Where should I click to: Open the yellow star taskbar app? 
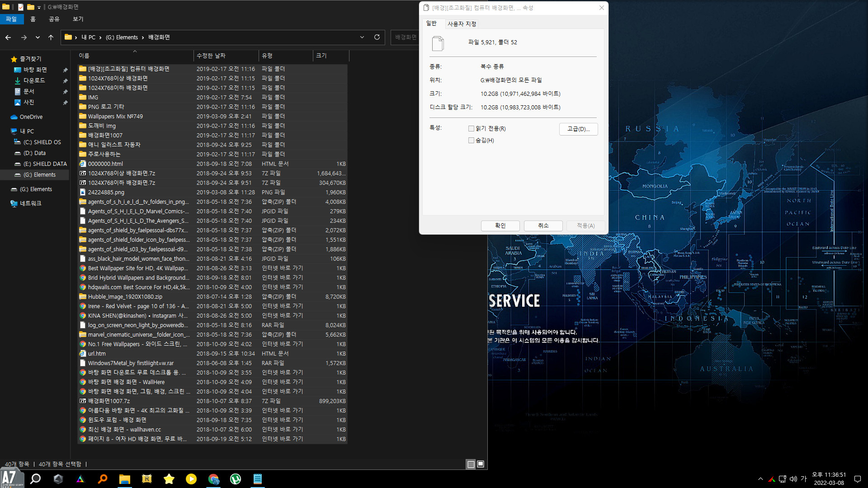[x=169, y=479]
